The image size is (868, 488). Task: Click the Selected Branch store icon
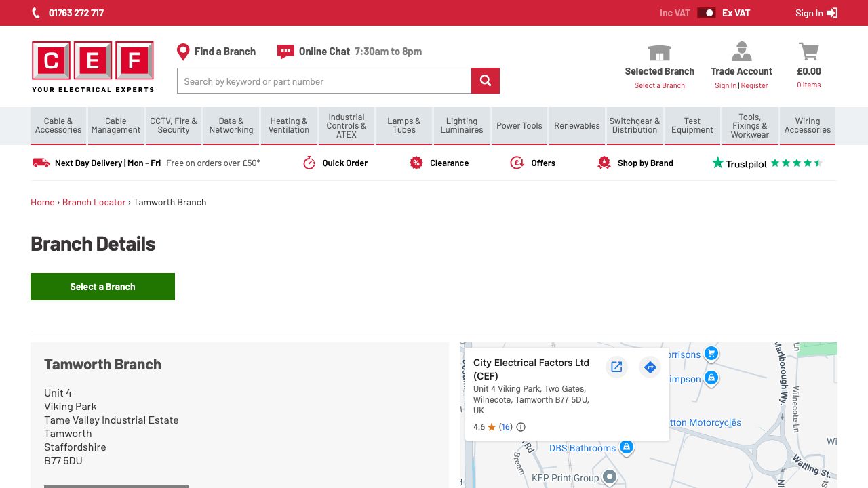[660, 52]
